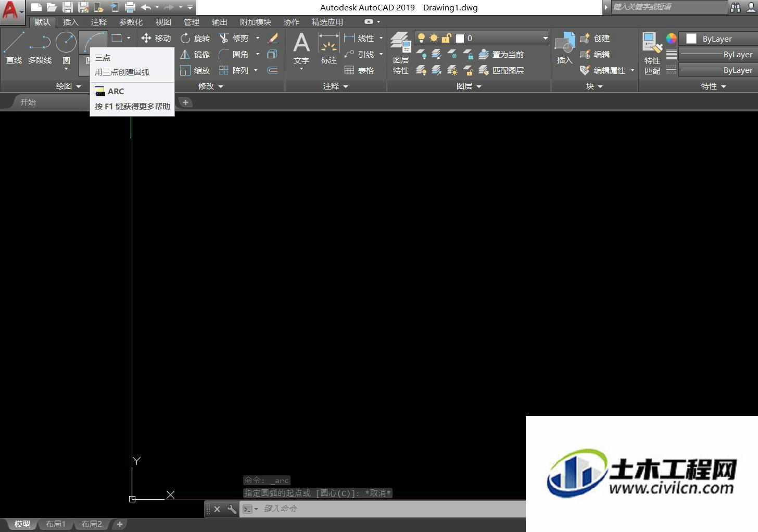Click the Trim (修剪) tool
Image resolution: width=758 pixels, height=532 pixels.
234,38
